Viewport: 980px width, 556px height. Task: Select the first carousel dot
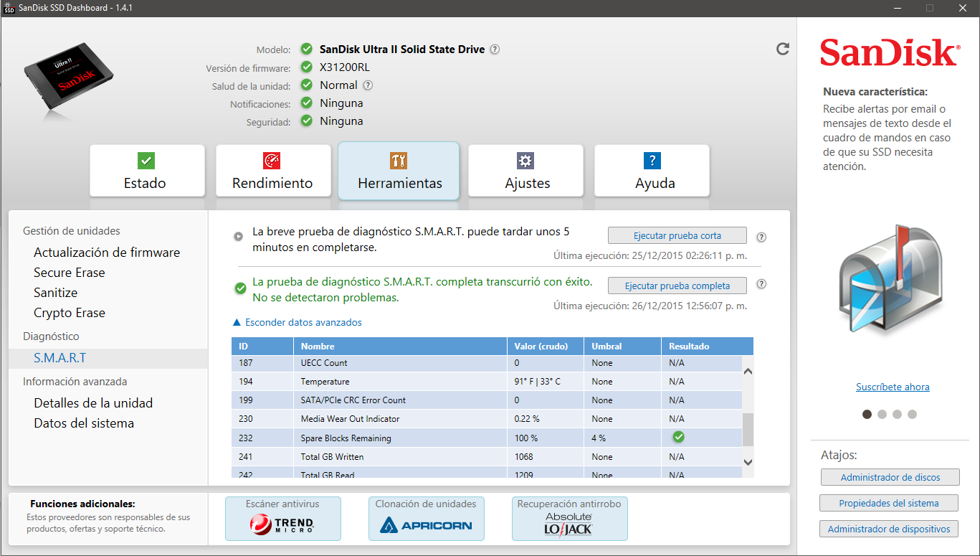click(x=867, y=414)
